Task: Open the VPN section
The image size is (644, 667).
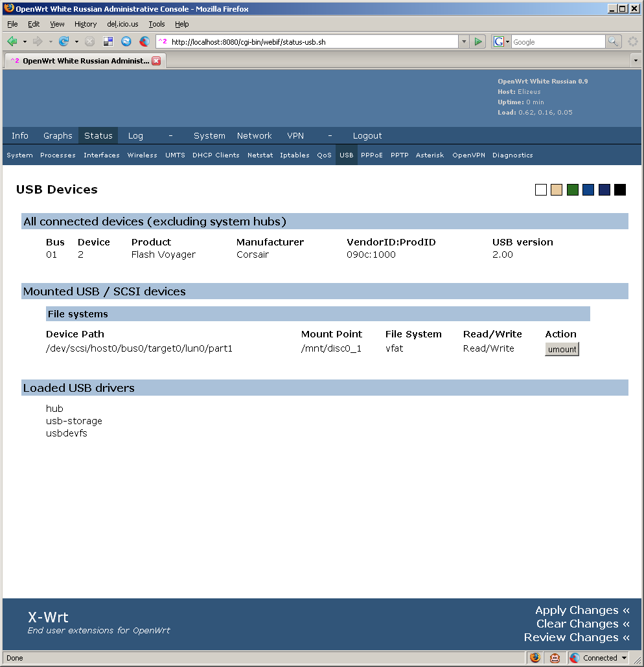Action: [x=295, y=136]
